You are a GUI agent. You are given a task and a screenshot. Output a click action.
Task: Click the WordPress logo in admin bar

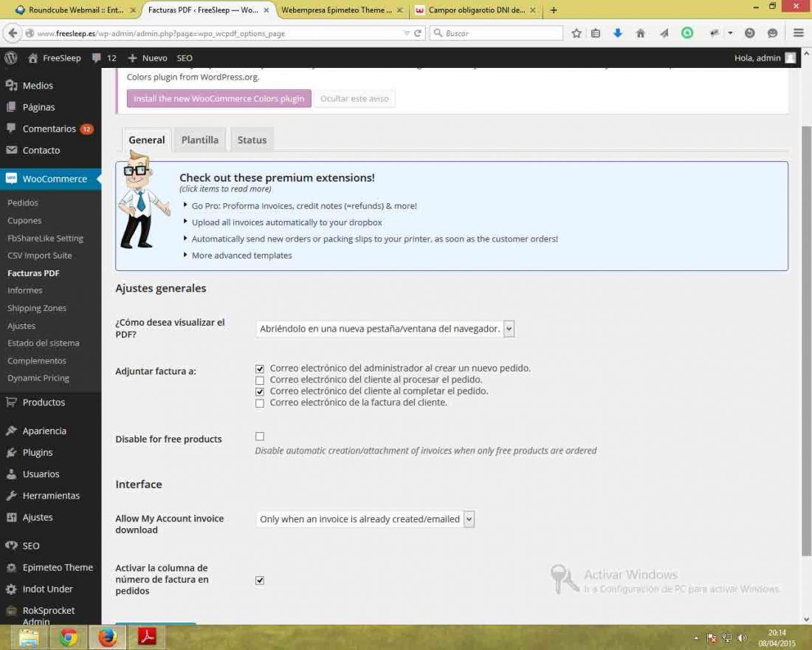point(11,58)
